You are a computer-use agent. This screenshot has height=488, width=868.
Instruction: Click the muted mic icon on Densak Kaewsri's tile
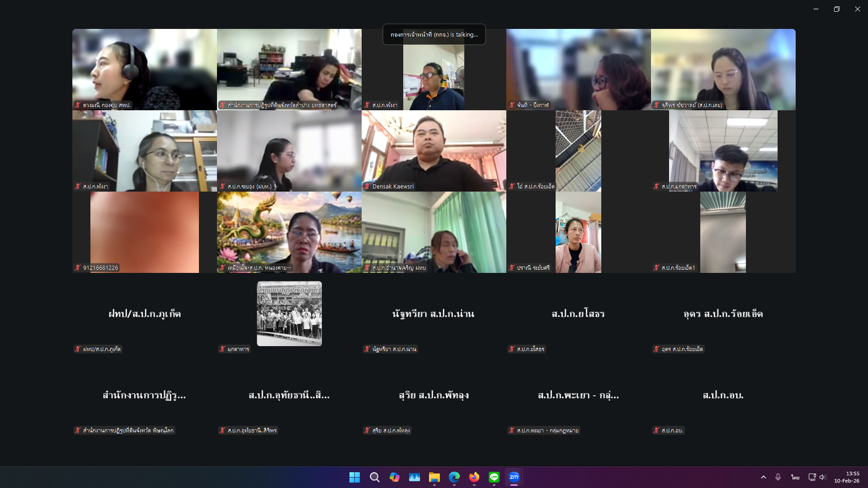[367, 186]
